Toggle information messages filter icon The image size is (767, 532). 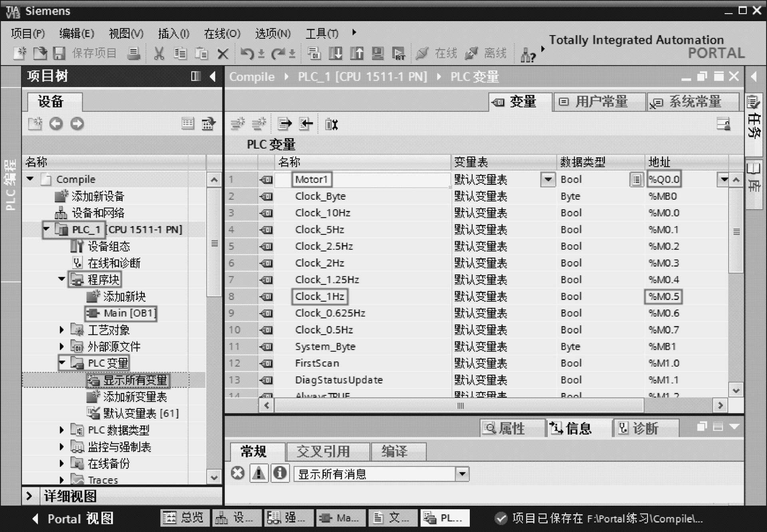point(280,473)
